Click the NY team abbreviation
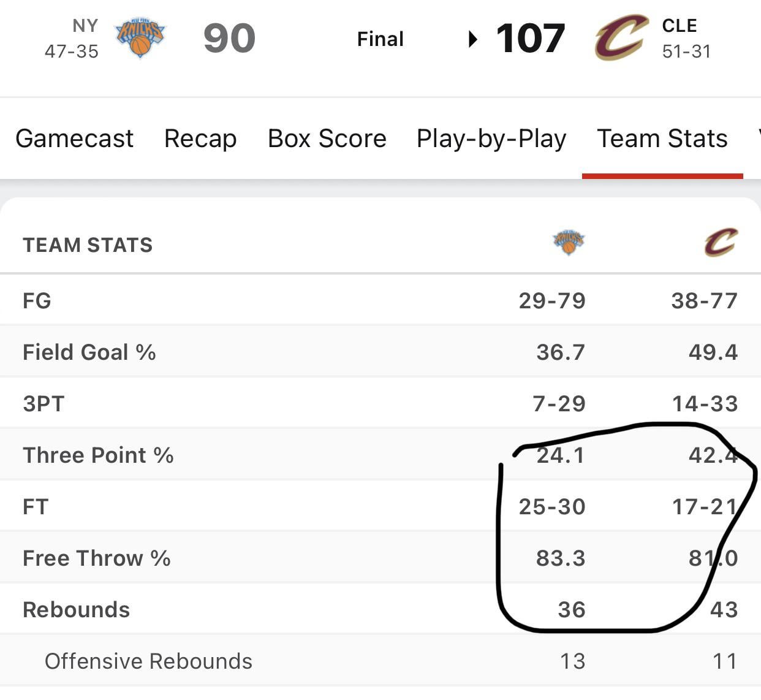761x700 pixels. (85, 26)
